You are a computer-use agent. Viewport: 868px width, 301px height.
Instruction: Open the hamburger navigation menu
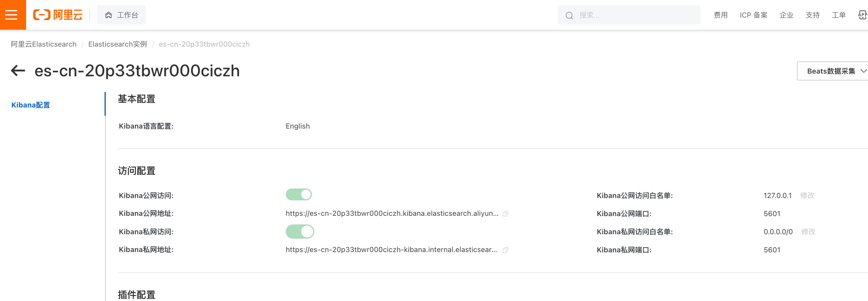(12, 15)
